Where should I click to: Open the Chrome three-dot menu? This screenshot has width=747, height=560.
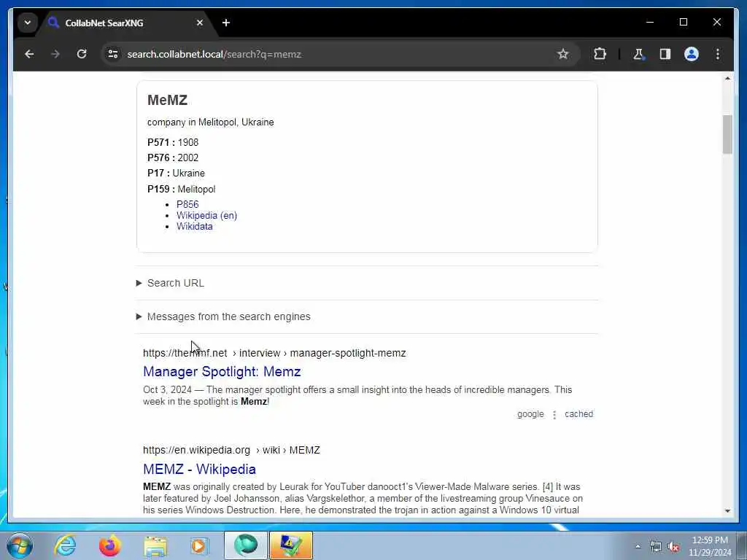point(718,54)
